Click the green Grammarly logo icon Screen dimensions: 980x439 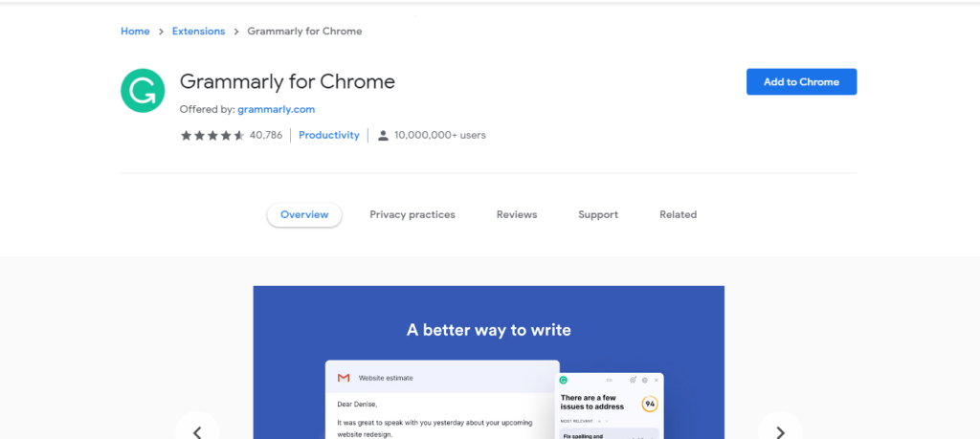[x=143, y=91]
